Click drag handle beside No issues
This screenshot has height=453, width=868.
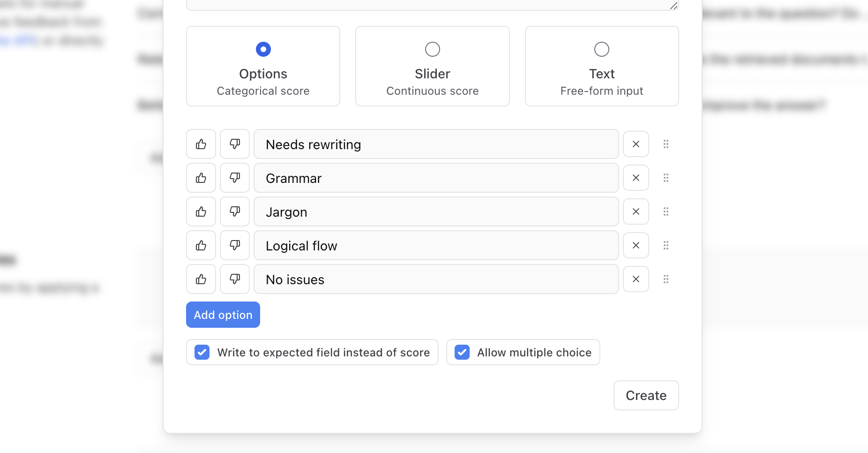tap(666, 279)
